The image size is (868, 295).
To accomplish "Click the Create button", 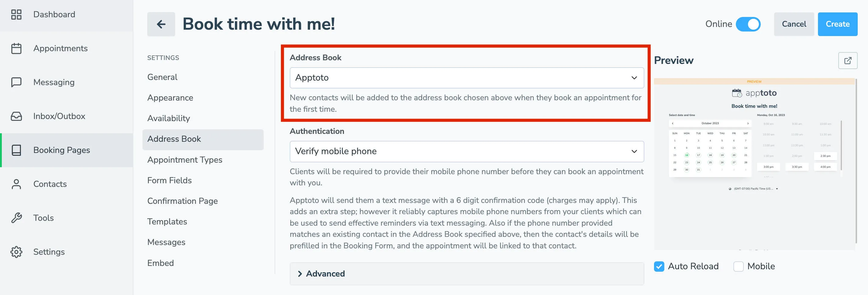I will pyautogui.click(x=838, y=24).
